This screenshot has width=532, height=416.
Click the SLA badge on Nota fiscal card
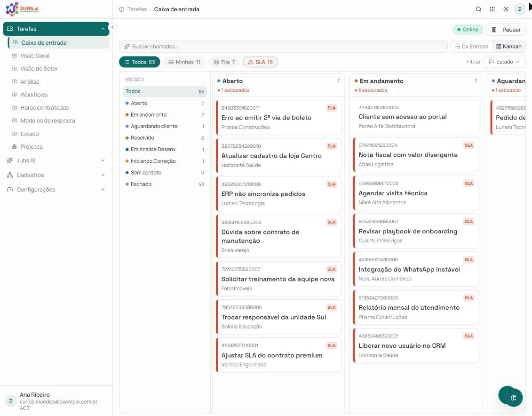468,145
